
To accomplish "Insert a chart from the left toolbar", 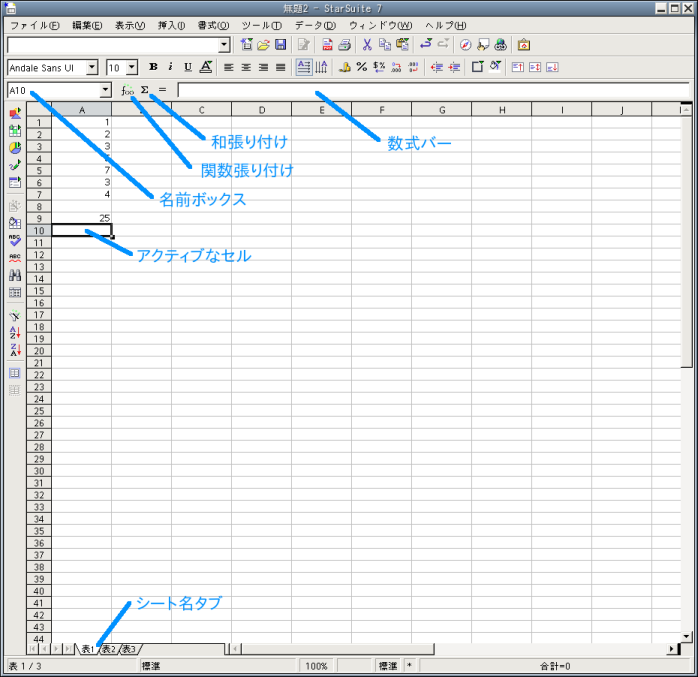I will [x=15, y=148].
